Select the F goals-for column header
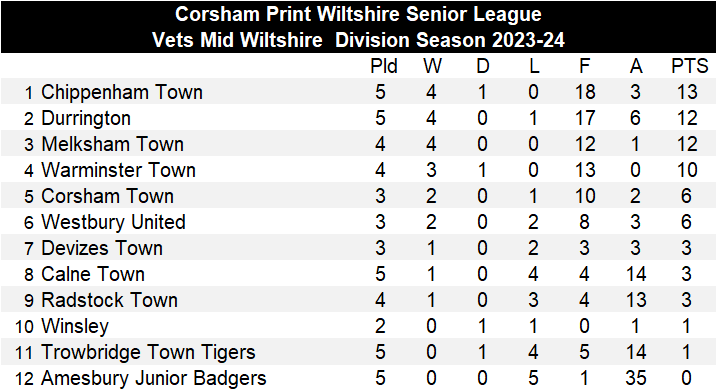The height and width of the screenshot is (391, 716). click(584, 67)
